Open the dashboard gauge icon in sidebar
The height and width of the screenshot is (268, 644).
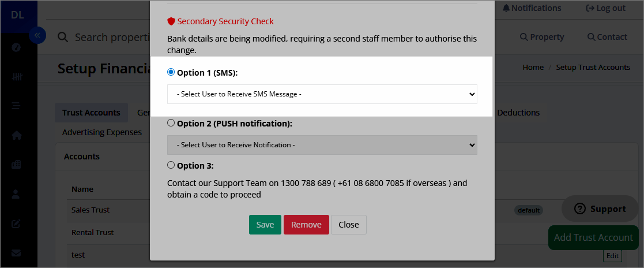coord(16,47)
